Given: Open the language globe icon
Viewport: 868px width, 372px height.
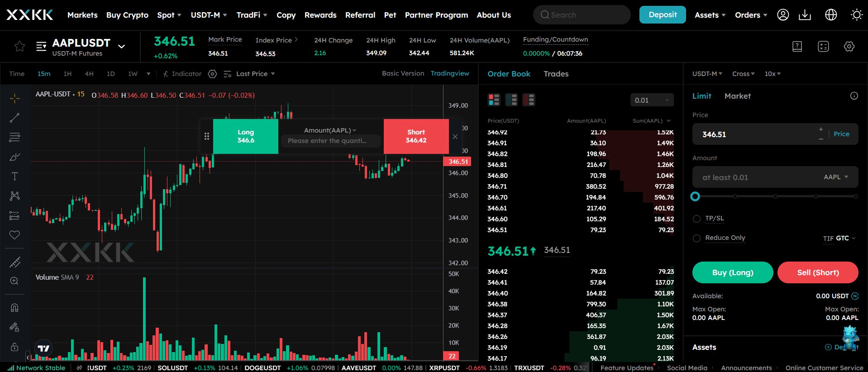Looking at the screenshot, I should [831, 15].
